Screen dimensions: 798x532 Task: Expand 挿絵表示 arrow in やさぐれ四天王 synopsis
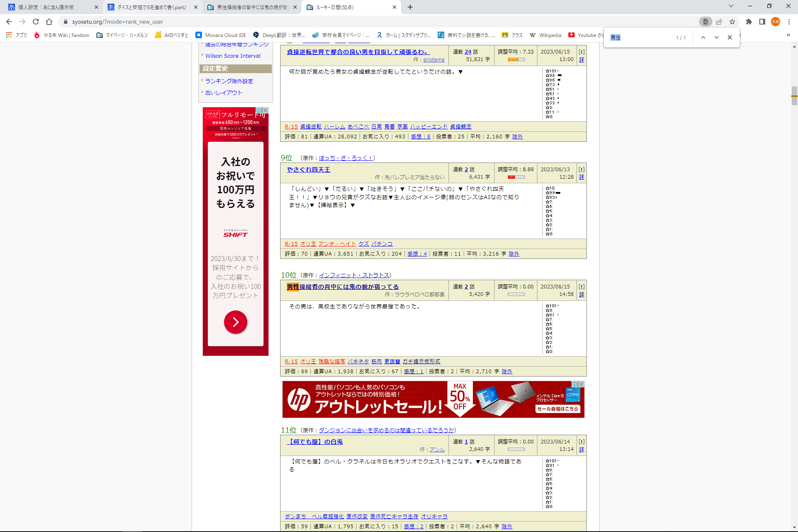[352, 205]
